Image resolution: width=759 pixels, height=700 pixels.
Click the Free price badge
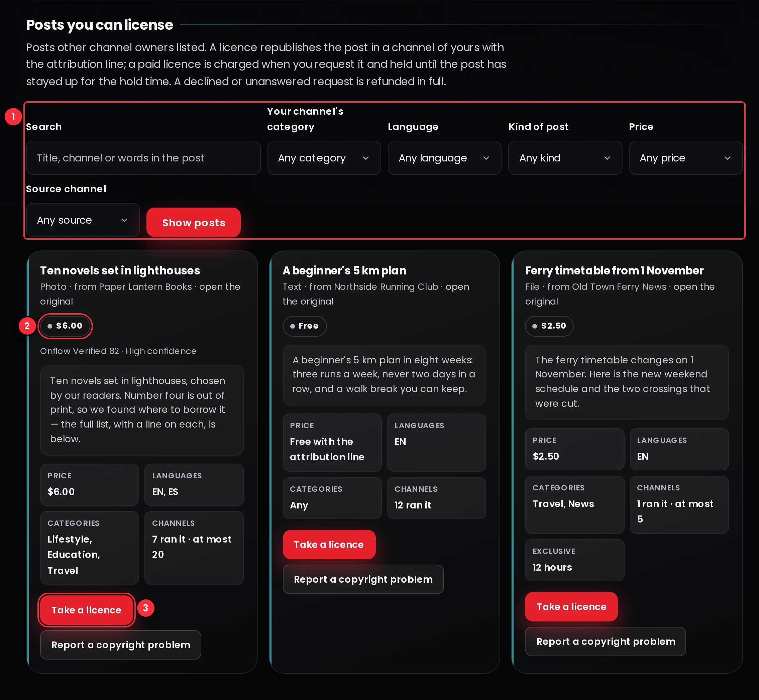[x=305, y=326]
